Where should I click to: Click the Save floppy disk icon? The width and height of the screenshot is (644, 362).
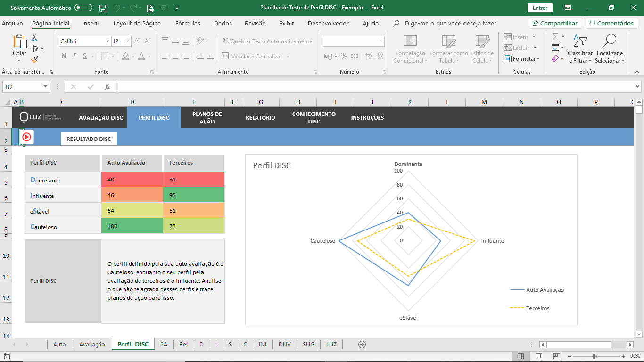(103, 8)
